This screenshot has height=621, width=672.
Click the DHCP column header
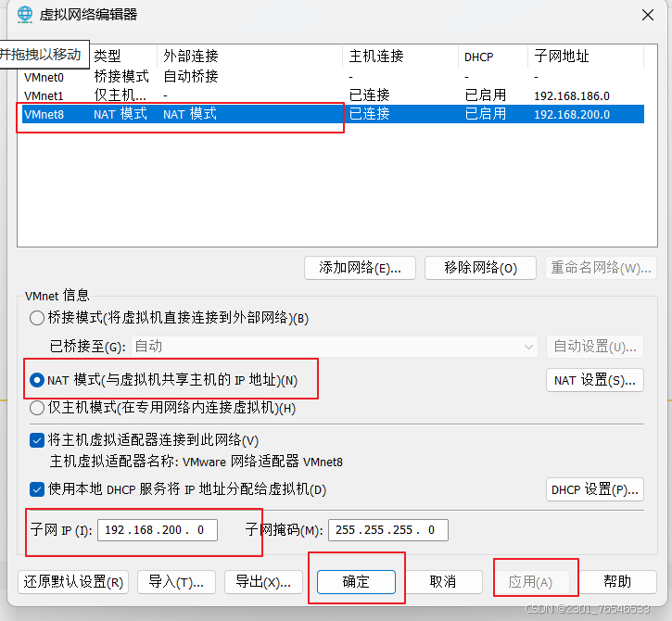pyautogui.click(x=493, y=57)
